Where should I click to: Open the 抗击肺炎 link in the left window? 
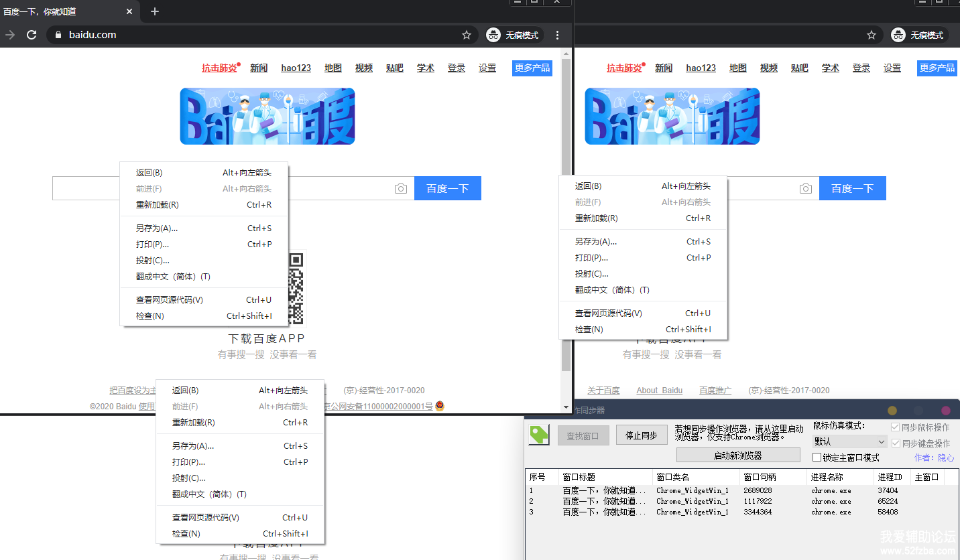219,68
